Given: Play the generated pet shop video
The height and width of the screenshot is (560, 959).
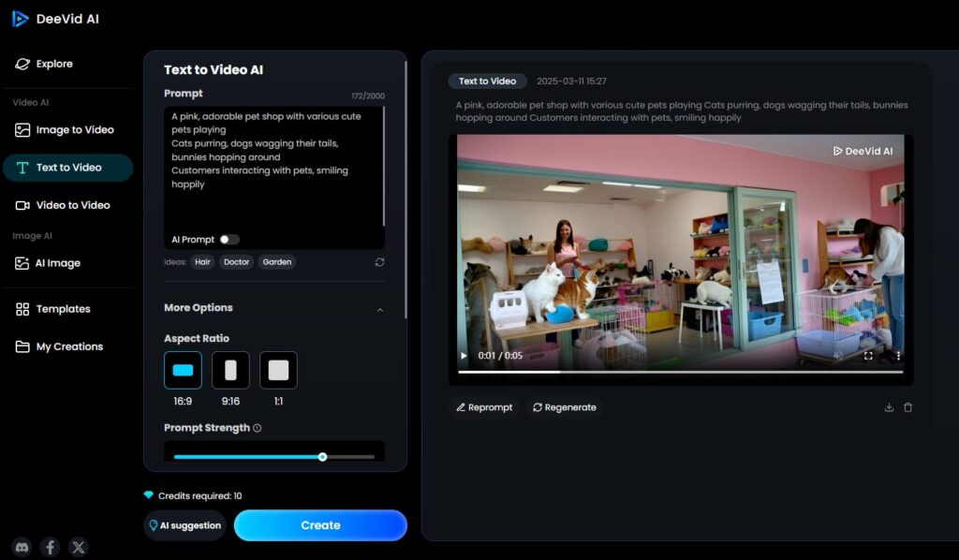Looking at the screenshot, I should point(464,356).
